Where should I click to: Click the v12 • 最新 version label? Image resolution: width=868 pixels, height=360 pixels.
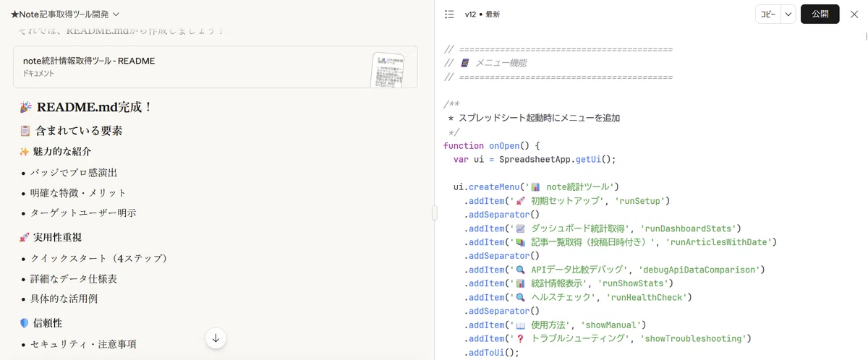coord(482,14)
